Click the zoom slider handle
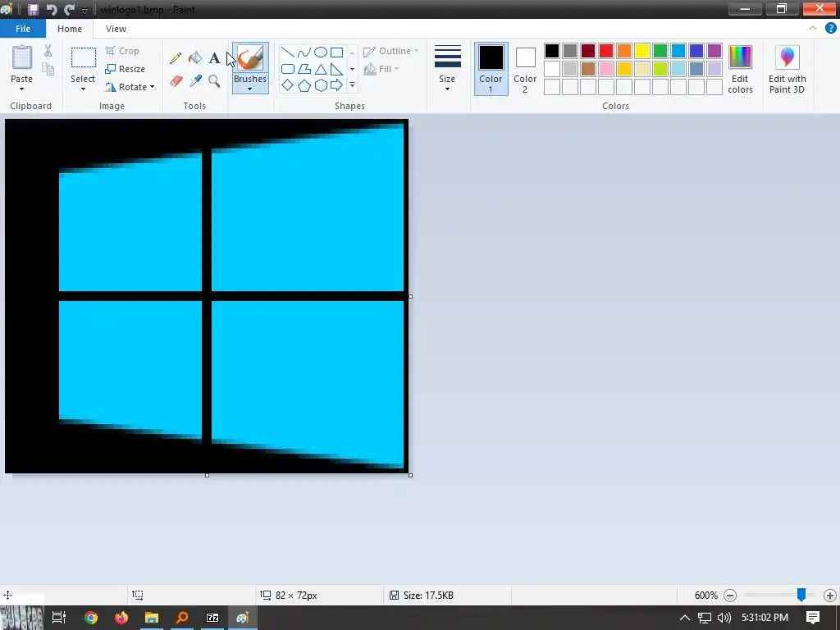This screenshot has width=840, height=630. pyautogui.click(x=801, y=595)
